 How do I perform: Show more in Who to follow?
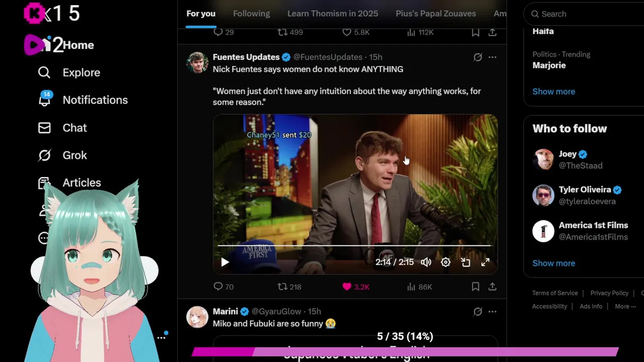click(554, 263)
